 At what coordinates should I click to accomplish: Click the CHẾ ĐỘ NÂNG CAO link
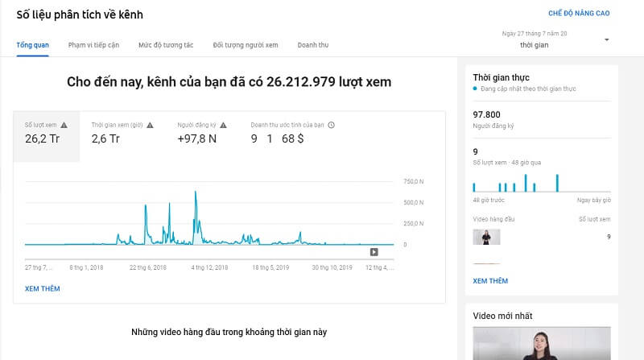click(x=579, y=14)
